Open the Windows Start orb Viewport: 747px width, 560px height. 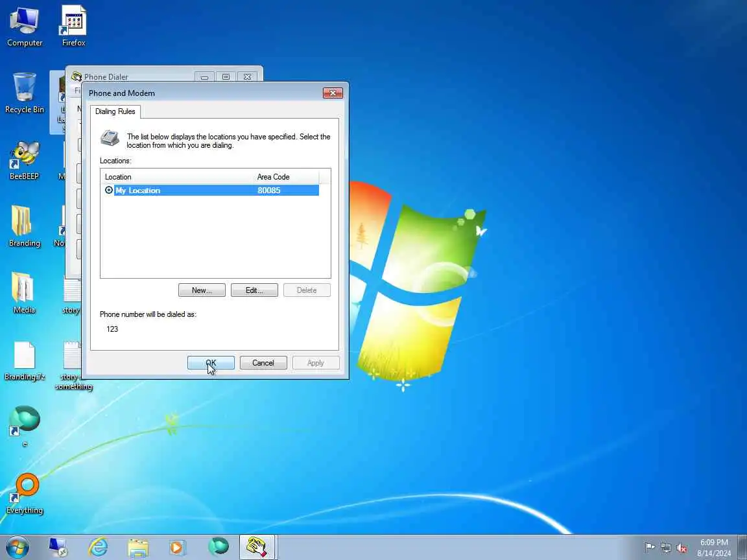(x=17, y=547)
